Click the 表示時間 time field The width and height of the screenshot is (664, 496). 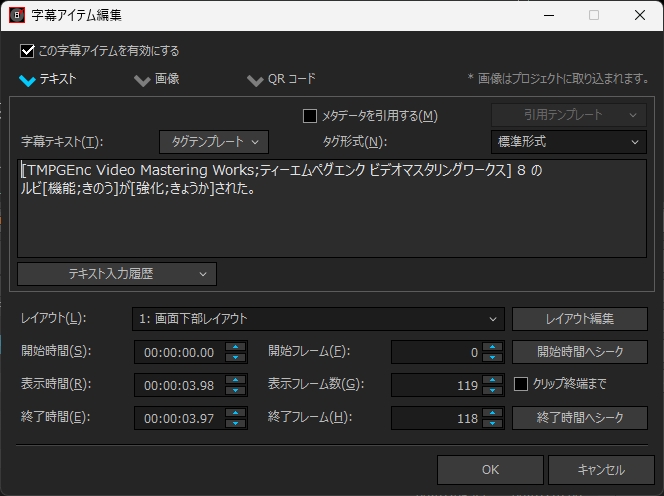pyautogui.click(x=180, y=385)
